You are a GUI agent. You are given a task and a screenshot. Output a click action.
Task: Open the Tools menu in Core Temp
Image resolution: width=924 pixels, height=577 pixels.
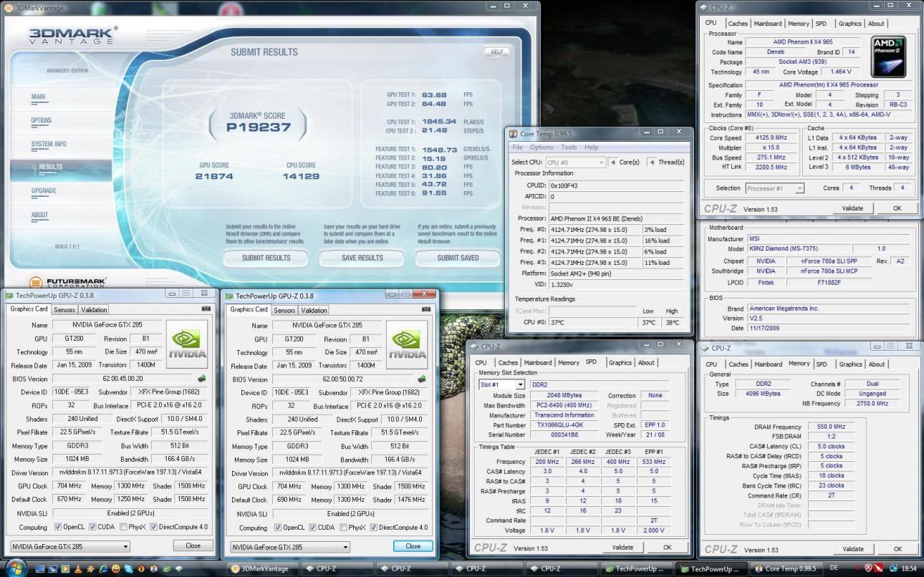pyautogui.click(x=569, y=147)
